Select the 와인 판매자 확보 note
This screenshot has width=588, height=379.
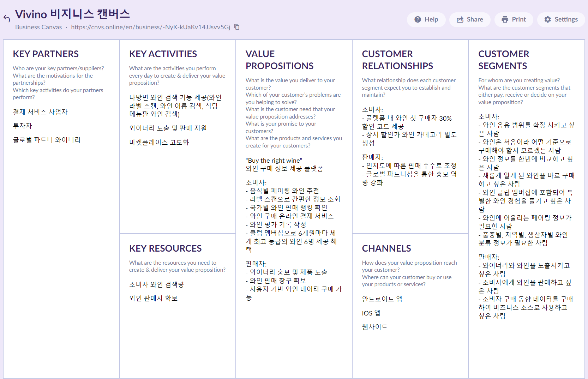[153, 298]
